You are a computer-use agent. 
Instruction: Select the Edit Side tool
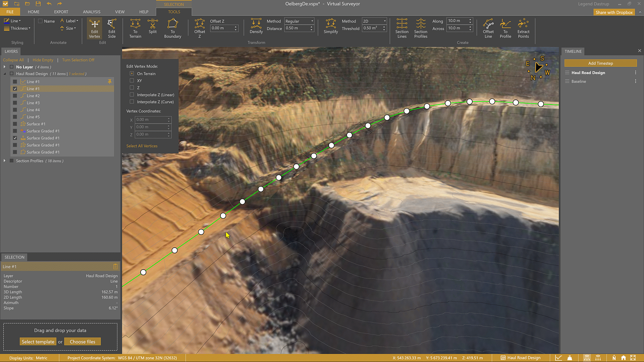pos(112,28)
